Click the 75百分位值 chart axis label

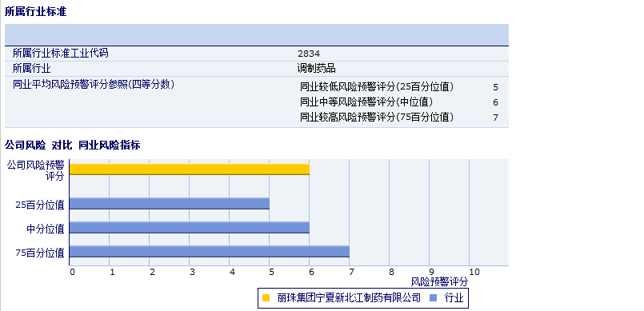pyautogui.click(x=40, y=253)
